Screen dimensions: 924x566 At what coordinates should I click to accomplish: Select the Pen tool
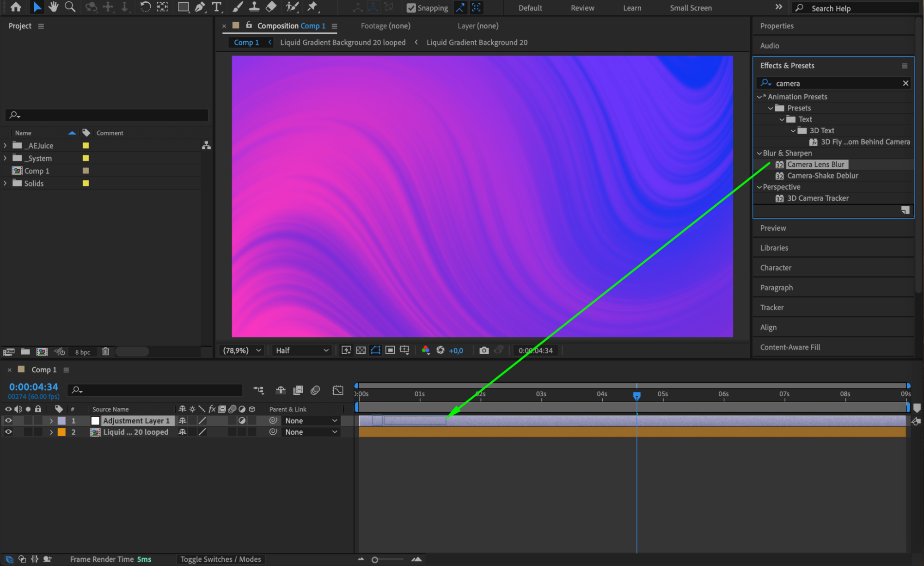click(x=200, y=7)
